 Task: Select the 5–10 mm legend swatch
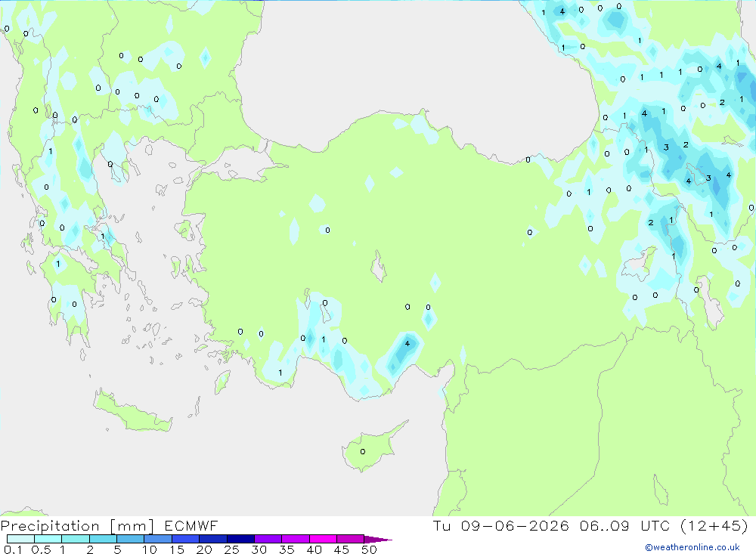coord(130,539)
